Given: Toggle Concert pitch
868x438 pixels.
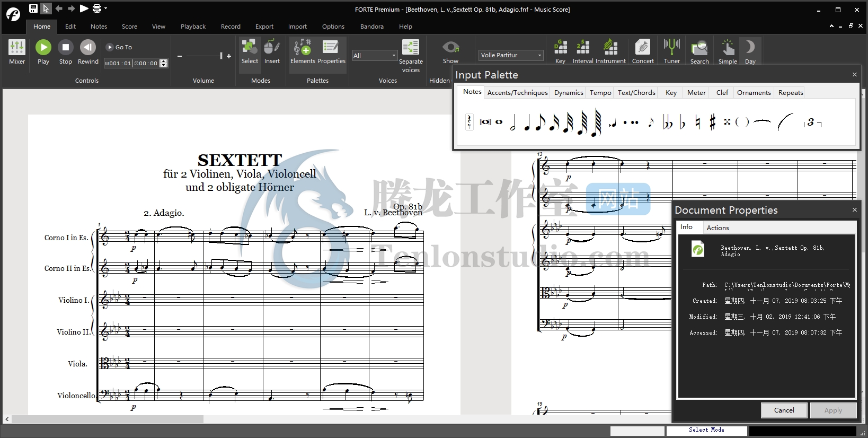Looking at the screenshot, I should [643, 52].
